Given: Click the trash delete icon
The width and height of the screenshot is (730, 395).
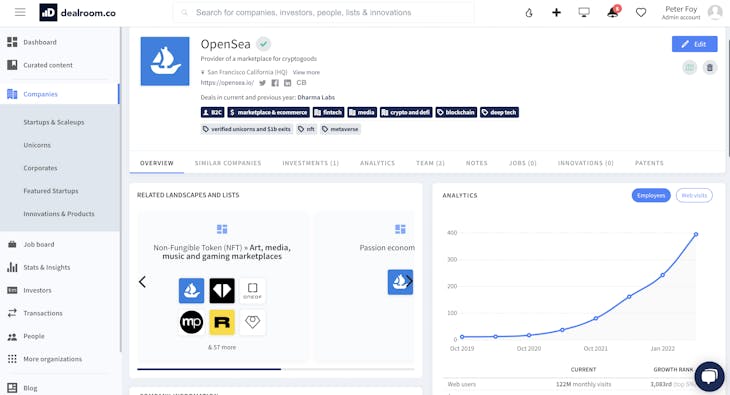Looking at the screenshot, I should pos(710,68).
